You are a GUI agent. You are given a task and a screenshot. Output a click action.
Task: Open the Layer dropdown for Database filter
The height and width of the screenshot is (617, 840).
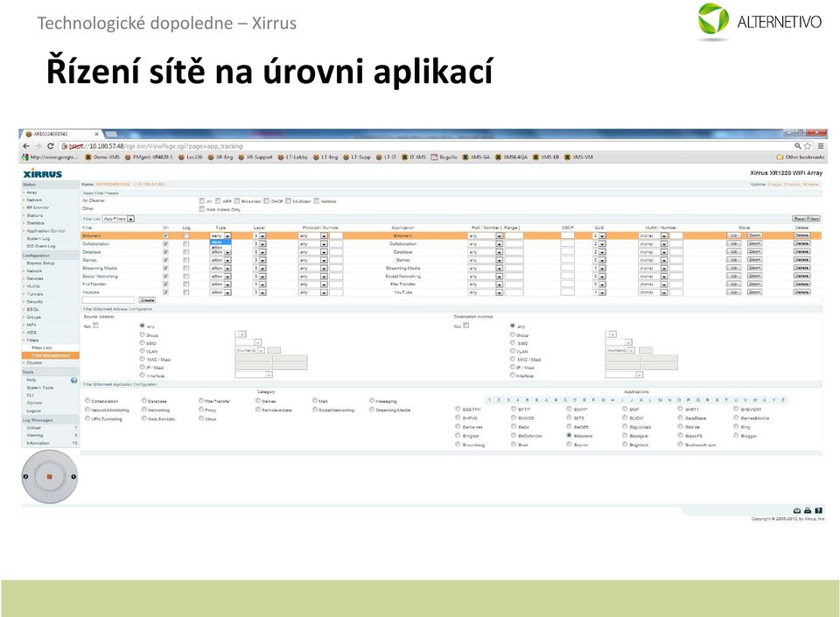259,252
